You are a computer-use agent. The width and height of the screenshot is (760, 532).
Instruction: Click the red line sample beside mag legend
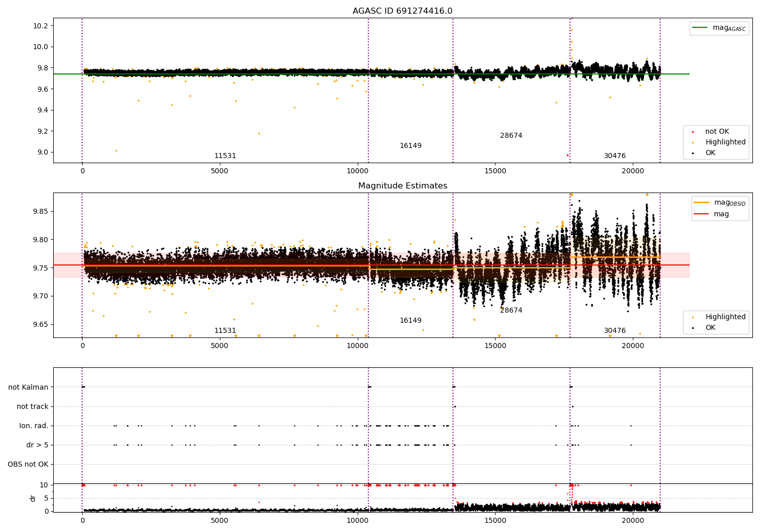click(701, 214)
